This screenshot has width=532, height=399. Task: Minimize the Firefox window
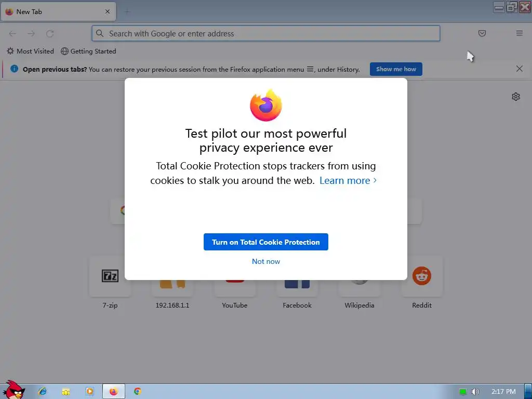(499, 7)
